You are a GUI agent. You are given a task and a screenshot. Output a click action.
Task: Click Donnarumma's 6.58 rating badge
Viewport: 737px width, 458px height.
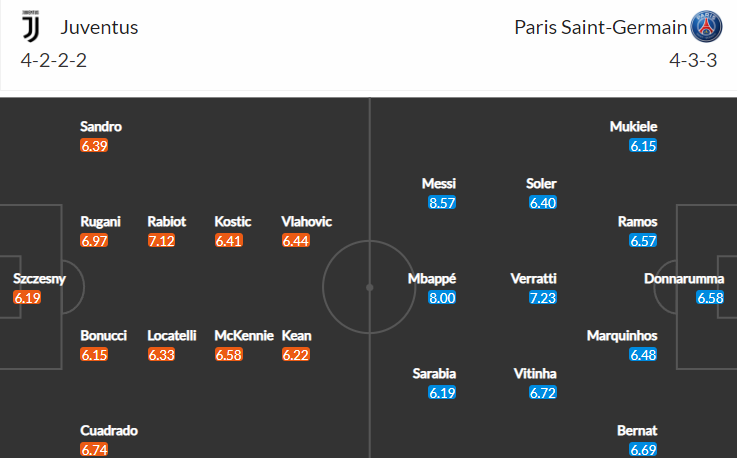click(710, 298)
